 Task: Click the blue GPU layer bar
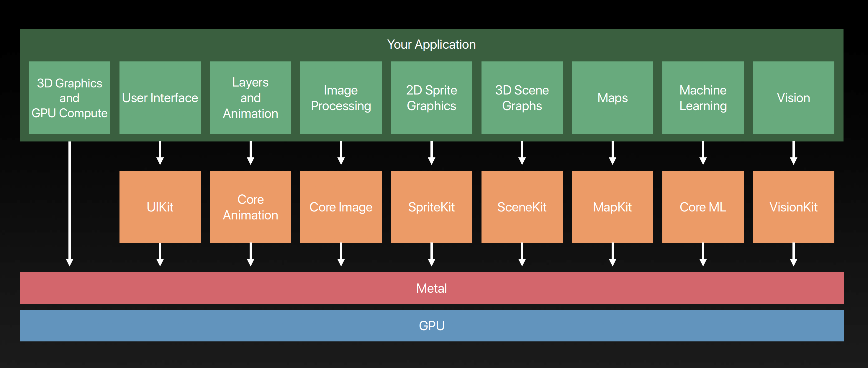(x=431, y=325)
